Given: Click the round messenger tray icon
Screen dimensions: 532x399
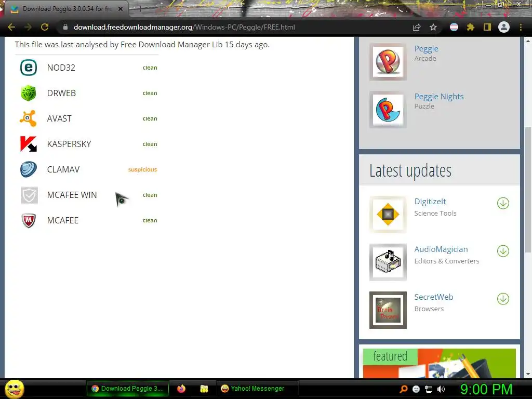Looking at the screenshot, I should click(416, 389).
